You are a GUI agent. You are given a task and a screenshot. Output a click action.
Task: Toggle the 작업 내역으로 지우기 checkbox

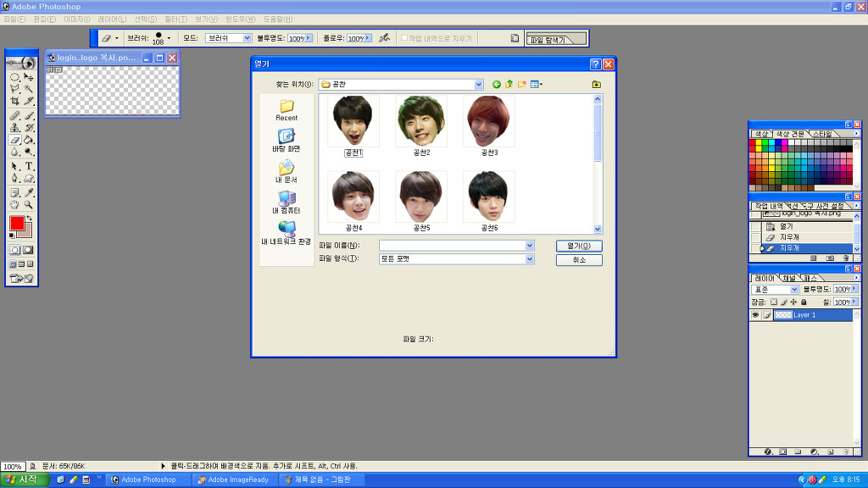coord(404,38)
